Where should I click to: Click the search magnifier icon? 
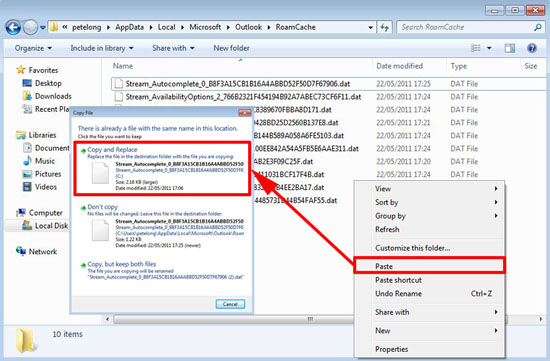[x=537, y=27]
